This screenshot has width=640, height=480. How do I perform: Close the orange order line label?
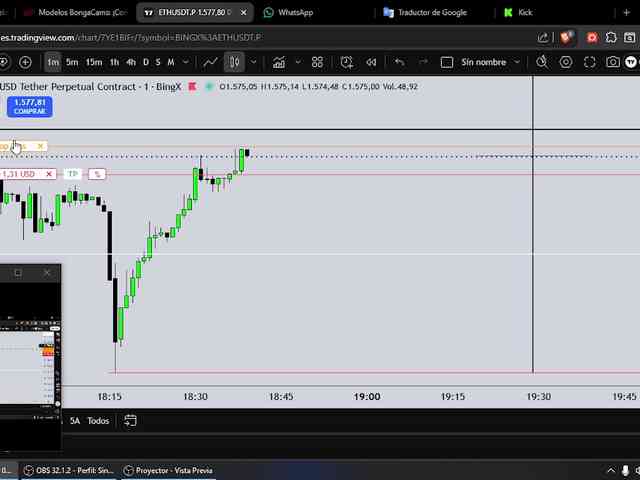tap(40, 146)
